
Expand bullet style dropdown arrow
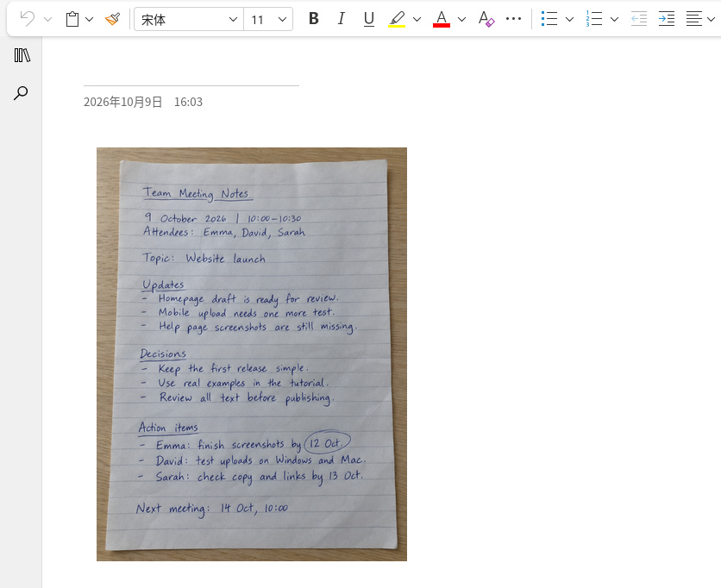pyautogui.click(x=570, y=19)
